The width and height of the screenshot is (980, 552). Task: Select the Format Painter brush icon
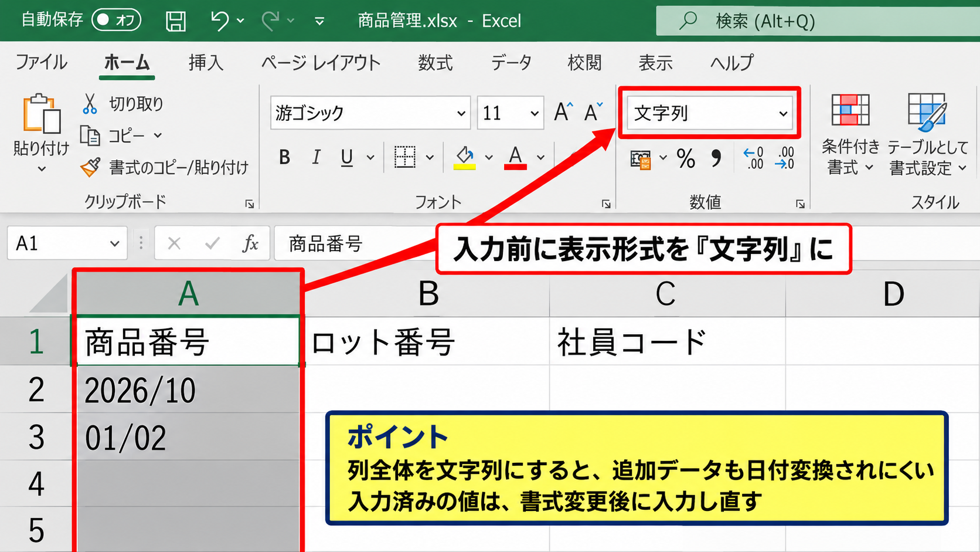click(90, 168)
